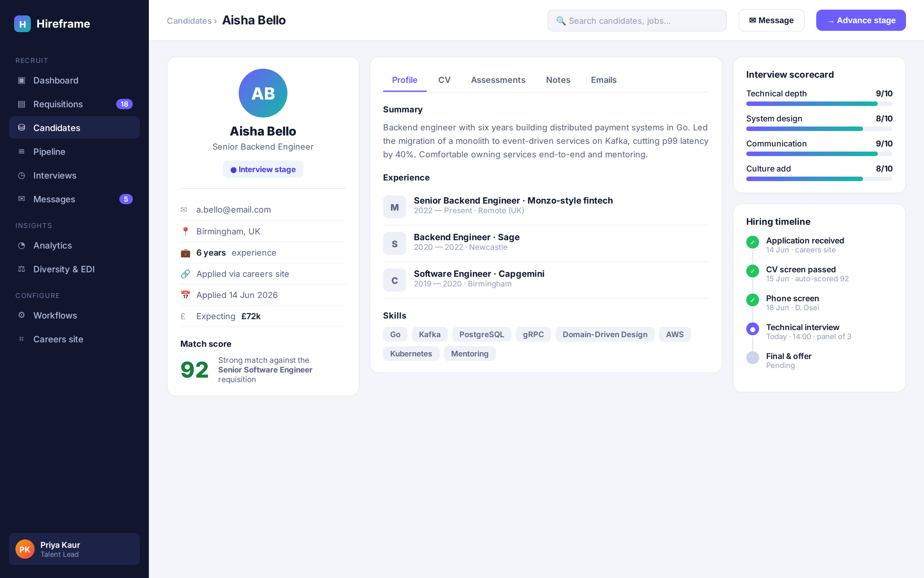Screen dimensions: 924x578
Task: Click the AB candidate avatar
Action: tap(263, 93)
